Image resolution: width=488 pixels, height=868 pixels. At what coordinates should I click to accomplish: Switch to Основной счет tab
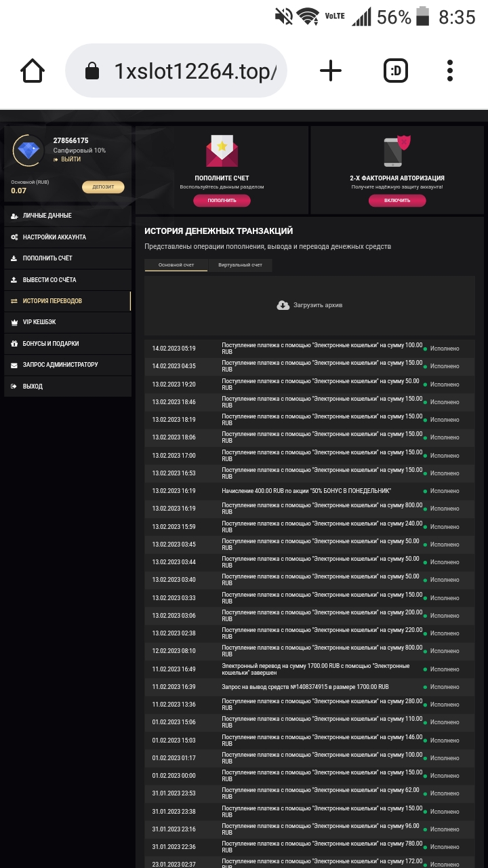point(176,265)
